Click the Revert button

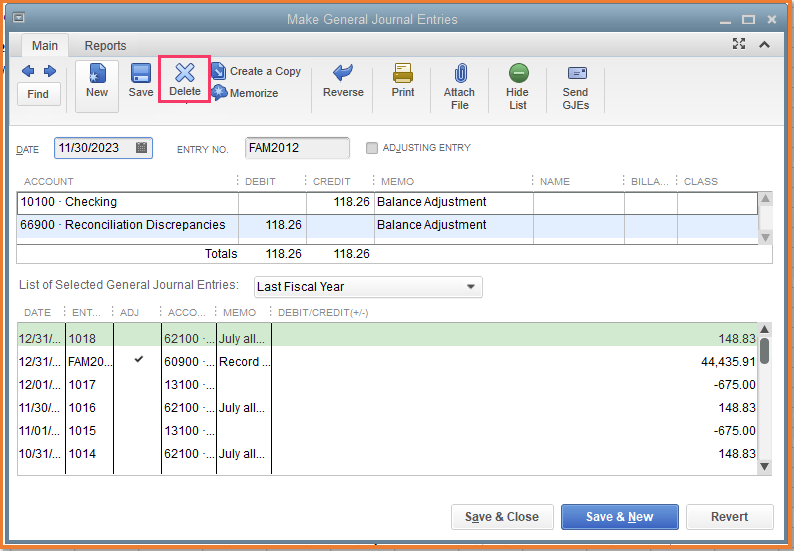click(729, 517)
